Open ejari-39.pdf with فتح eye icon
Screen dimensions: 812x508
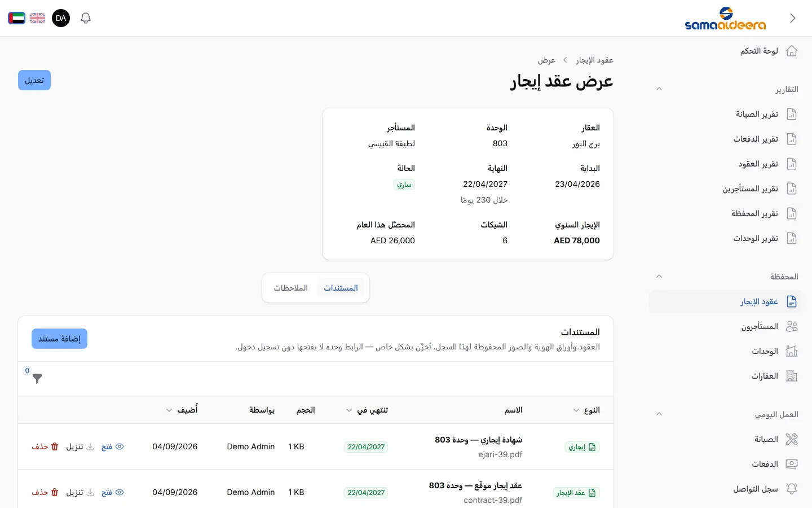[x=112, y=446]
